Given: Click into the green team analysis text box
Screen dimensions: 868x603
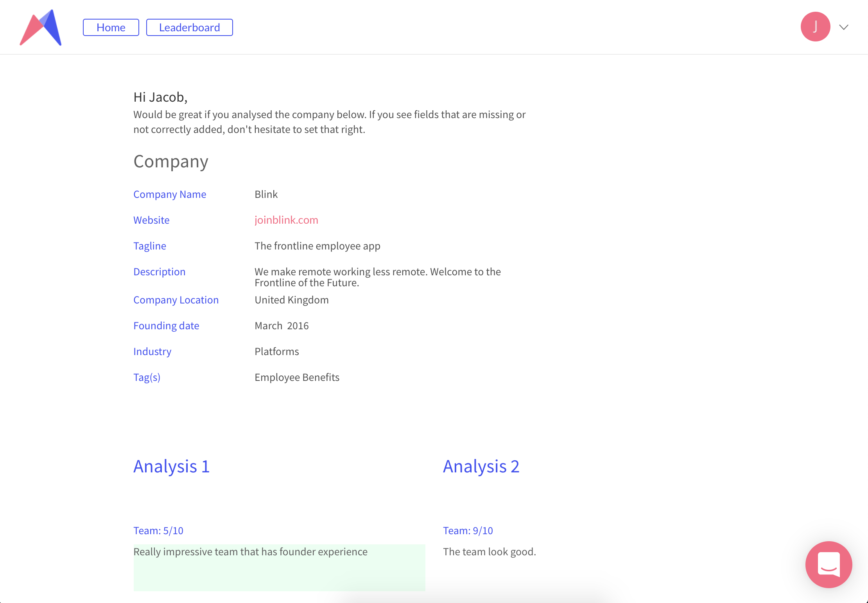Looking at the screenshot, I should 279,567.
